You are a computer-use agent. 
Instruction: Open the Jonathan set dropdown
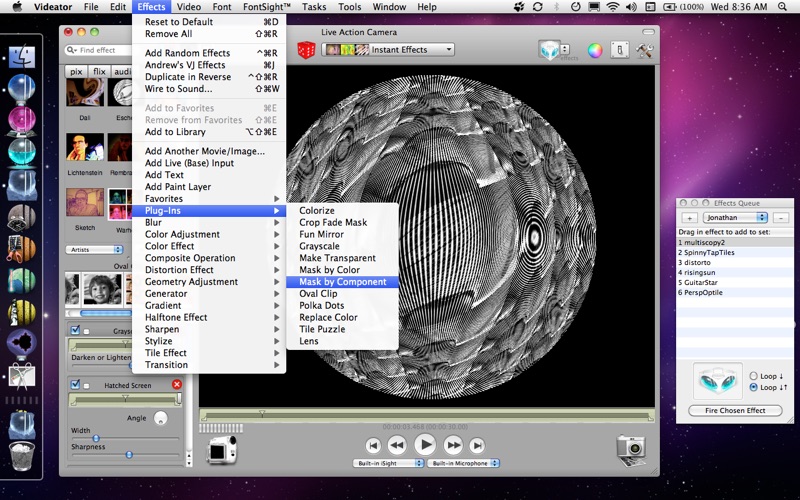click(x=735, y=217)
